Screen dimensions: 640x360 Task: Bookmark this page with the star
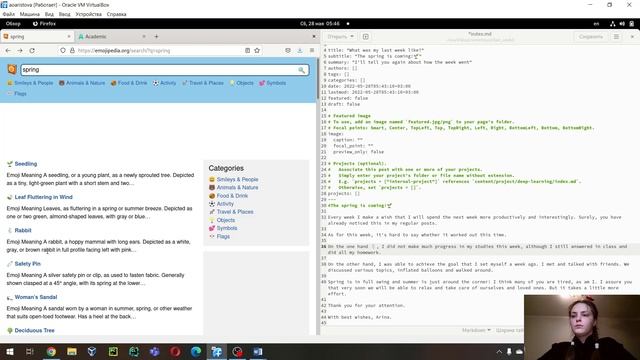[x=257, y=50]
